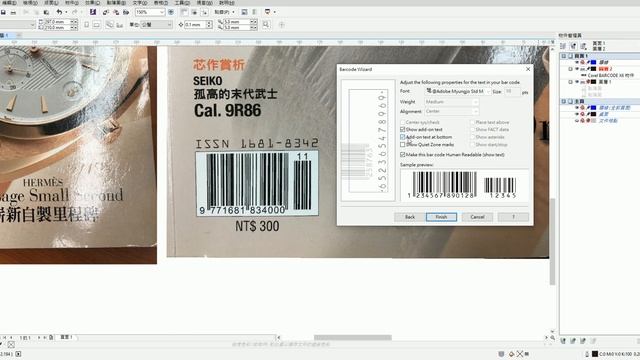
Task: Toggle Show start/stop checkbox
Action: point(472,144)
